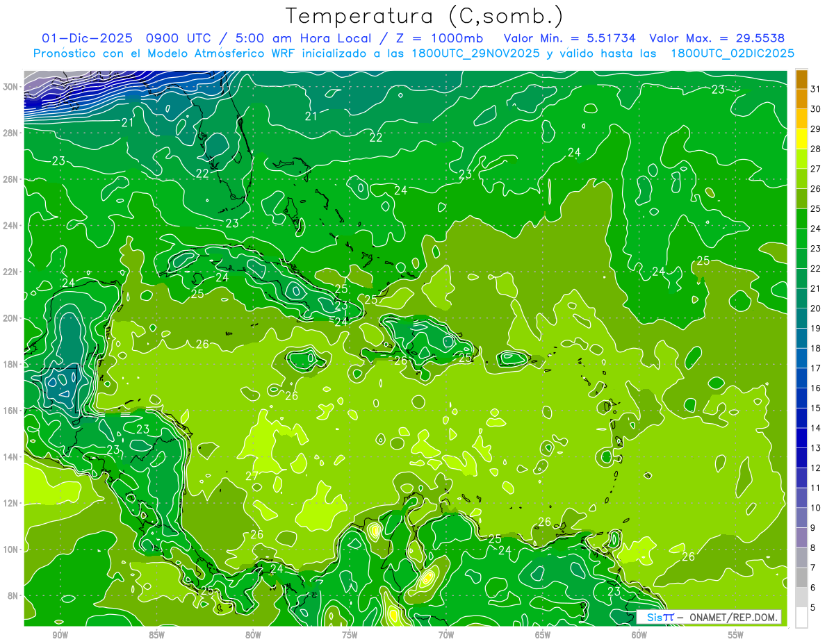Screen dimensions: 834x644
Task: Click the '28N' latitude label
Action: click(12, 133)
